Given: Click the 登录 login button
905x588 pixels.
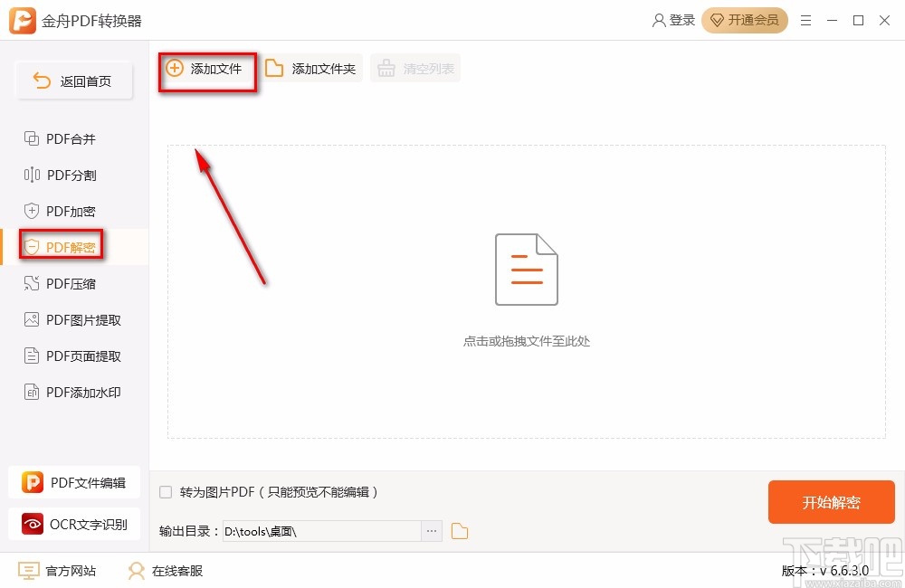Looking at the screenshot, I should click(x=673, y=20).
